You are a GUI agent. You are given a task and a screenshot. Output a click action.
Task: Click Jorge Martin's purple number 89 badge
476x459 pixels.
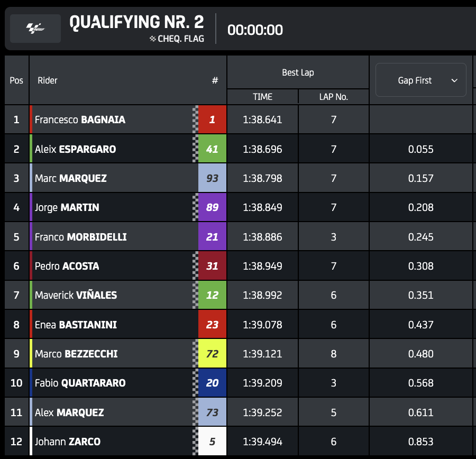(212, 207)
